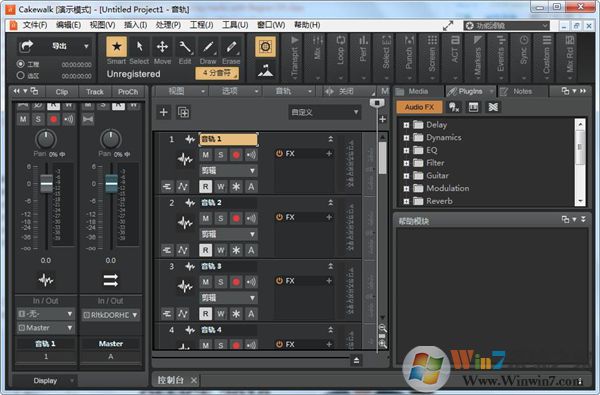
Task: Select the Smart tool
Action: (x=117, y=47)
